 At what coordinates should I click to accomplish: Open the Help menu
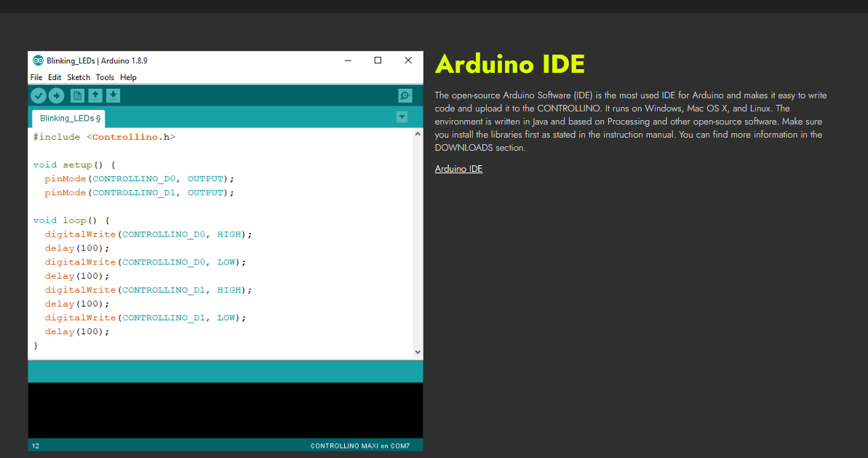tap(128, 77)
